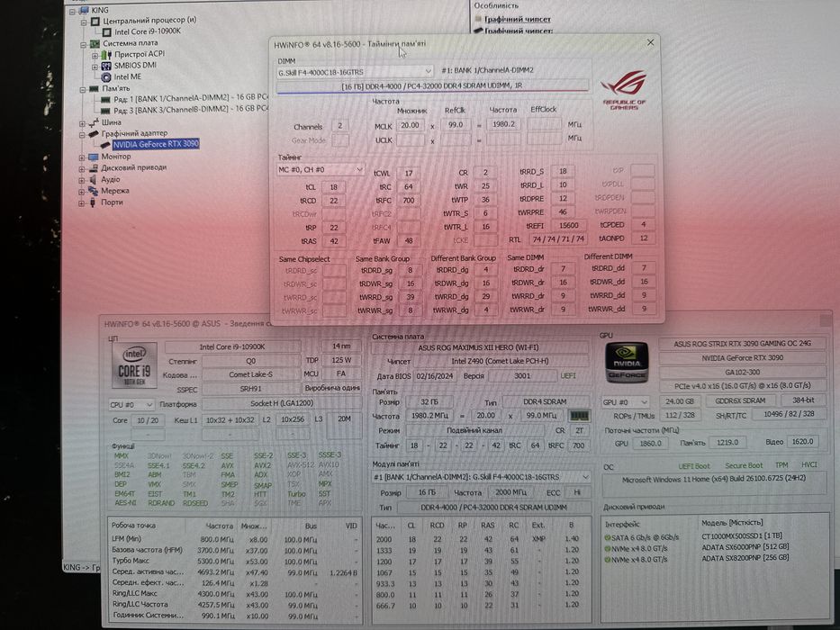The image size is (840, 630).
Task: Expand the Шина node
Action: pos(82,123)
